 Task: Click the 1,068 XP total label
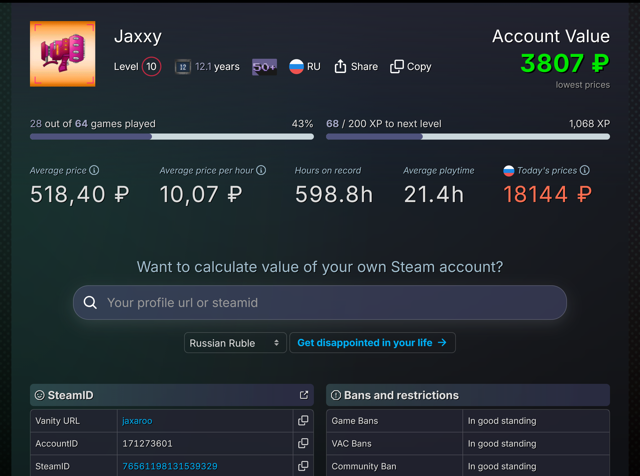pyautogui.click(x=589, y=124)
